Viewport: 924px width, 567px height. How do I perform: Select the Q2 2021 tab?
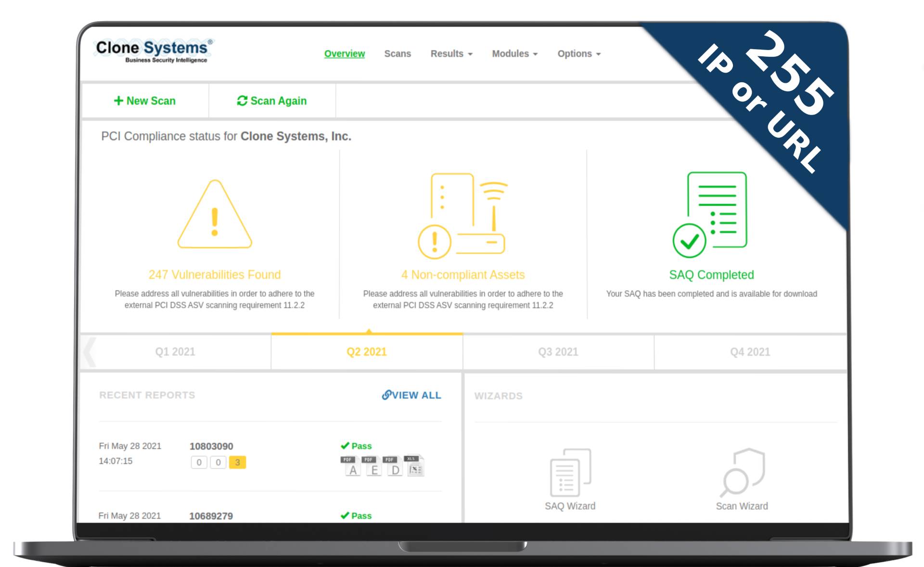367,352
